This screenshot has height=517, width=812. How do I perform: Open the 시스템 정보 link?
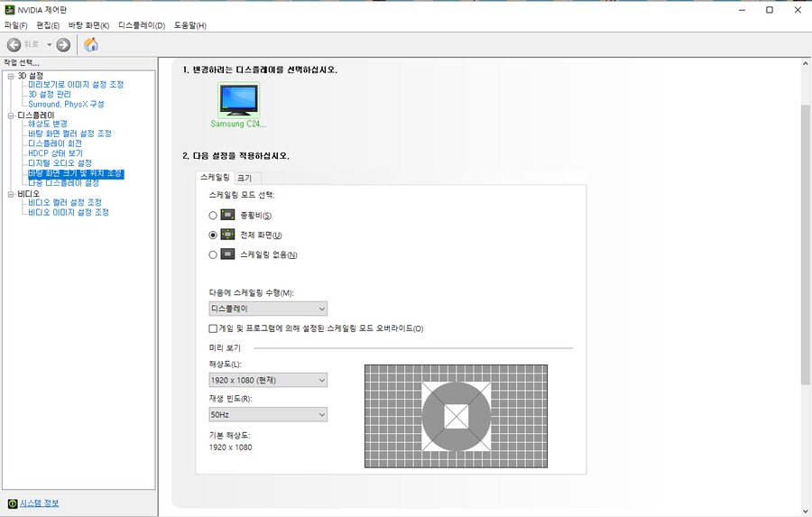[40, 503]
